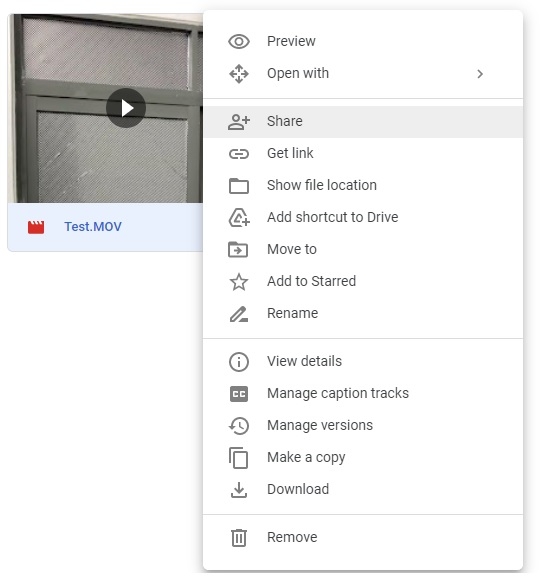Viewport: 546px width, 588px height.
Task: Click the eye icon next to Preview
Action: click(239, 41)
